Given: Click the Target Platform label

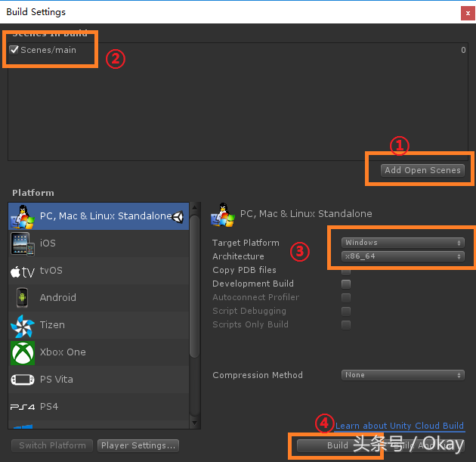Looking at the screenshot, I should click(246, 243).
